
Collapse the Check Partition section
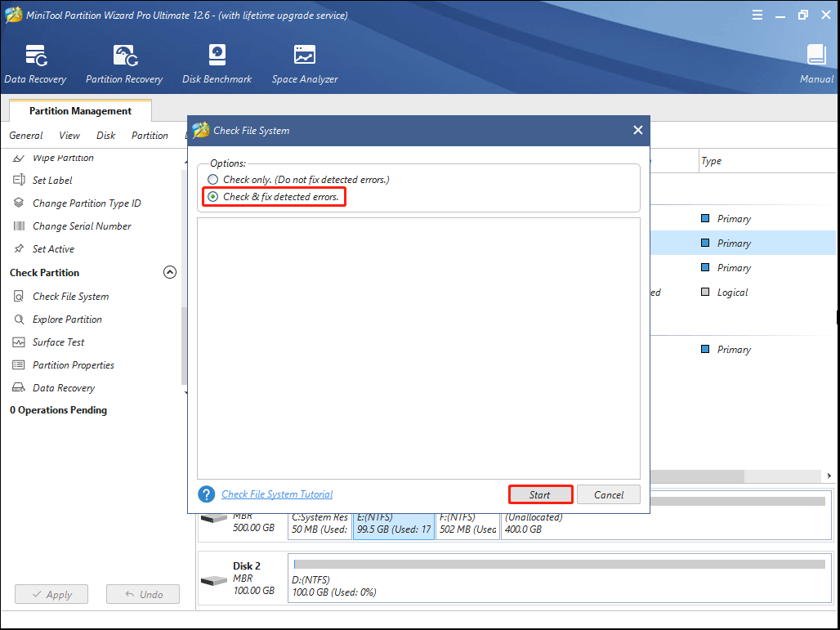[169, 273]
